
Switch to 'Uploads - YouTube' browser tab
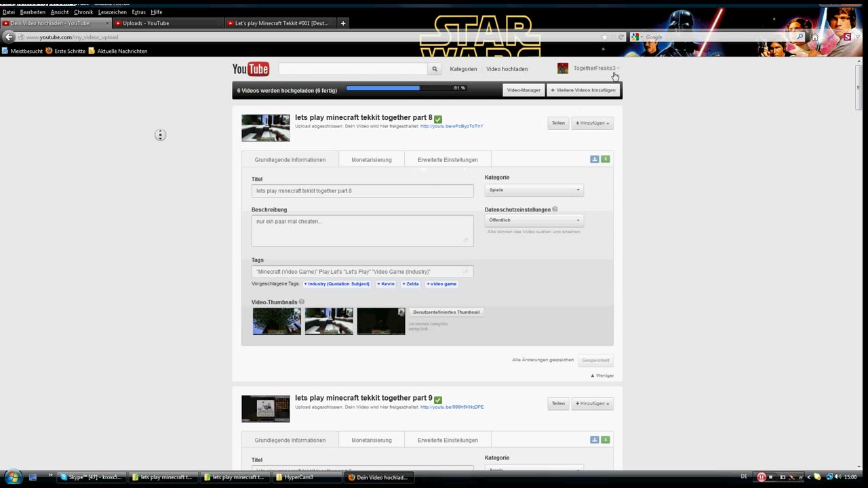pos(168,23)
